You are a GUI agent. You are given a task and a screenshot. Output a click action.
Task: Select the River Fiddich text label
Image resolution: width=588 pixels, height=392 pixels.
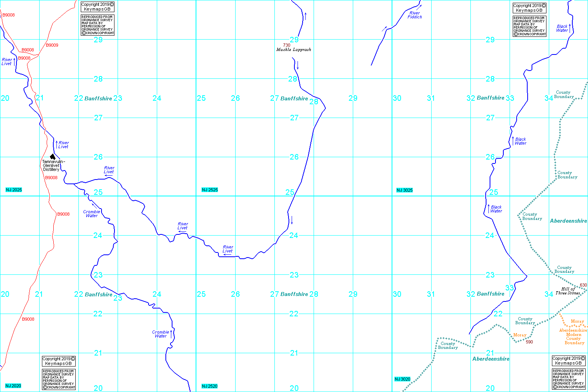[415, 15]
